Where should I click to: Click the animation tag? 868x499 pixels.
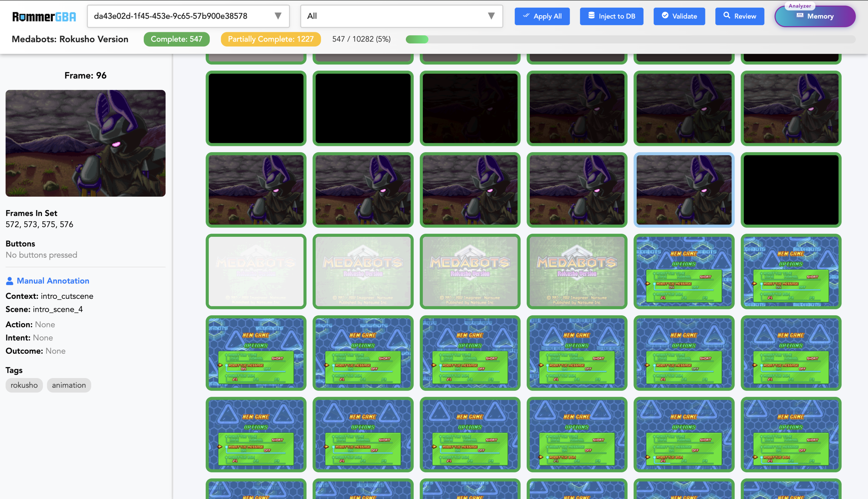pyautogui.click(x=69, y=385)
